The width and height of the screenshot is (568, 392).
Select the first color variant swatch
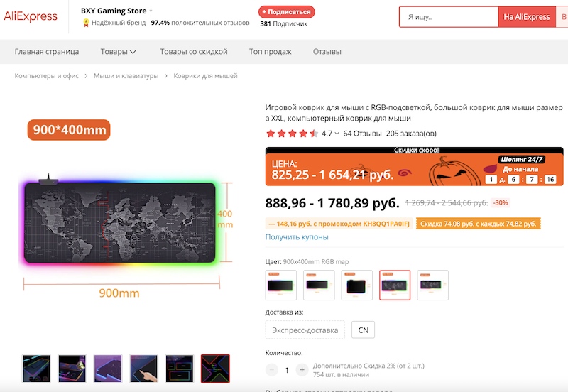(280, 285)
